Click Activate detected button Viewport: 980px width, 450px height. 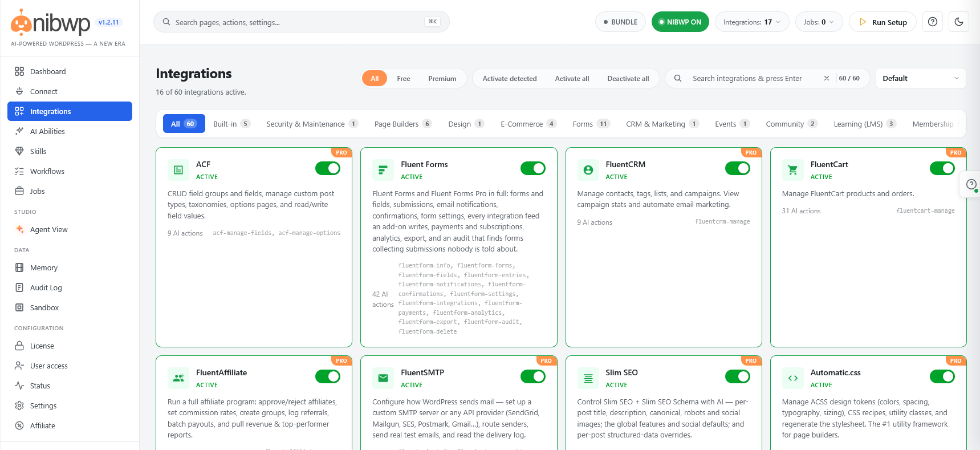[x=510, y=79]
